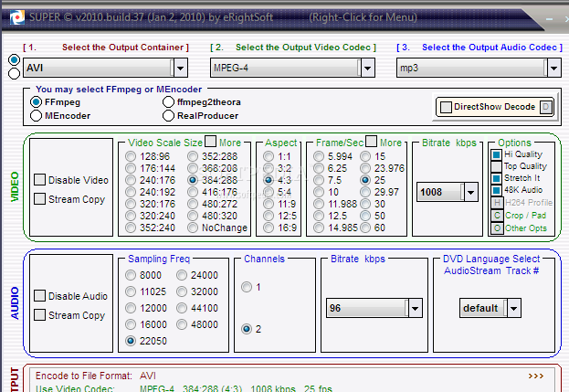Toggle the Top Quality option indicator
This screenshot has height=392, width=569.
coord(497,167)
